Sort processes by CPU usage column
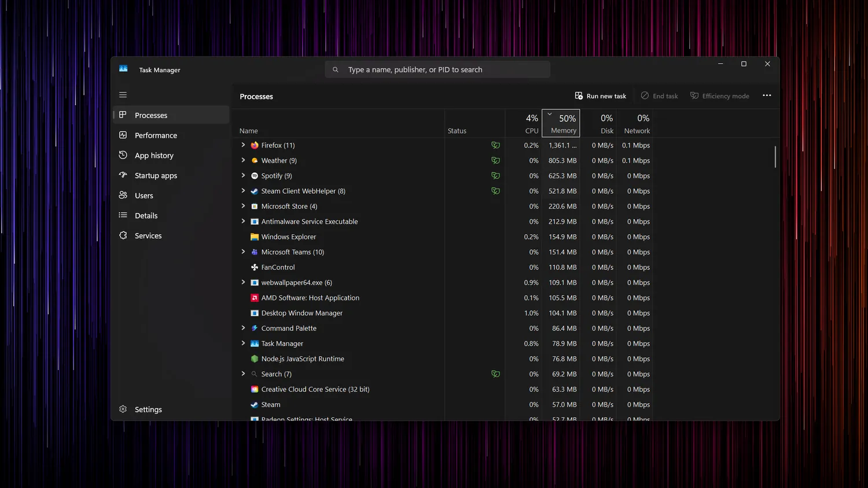 coord(524,123)
